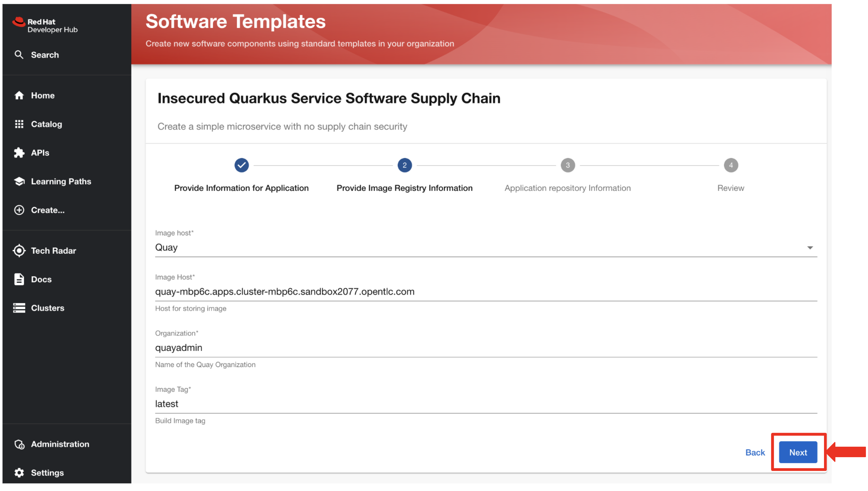Viewport: 868px width, 491px height.
Task: Click the Search magnifier icon
Action: point(19,54)
